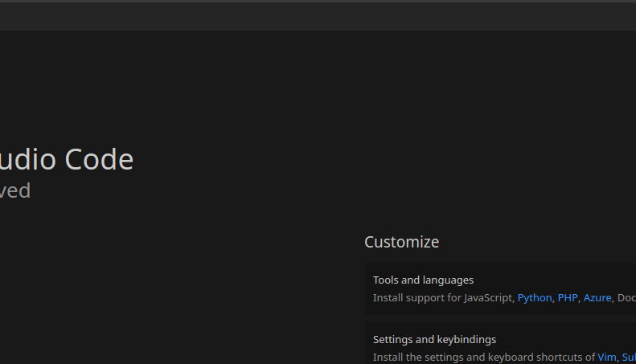Viewport: 636px width, 364px height.
Task: Click the Install support for JavaScript text
Action: point(444,298)
